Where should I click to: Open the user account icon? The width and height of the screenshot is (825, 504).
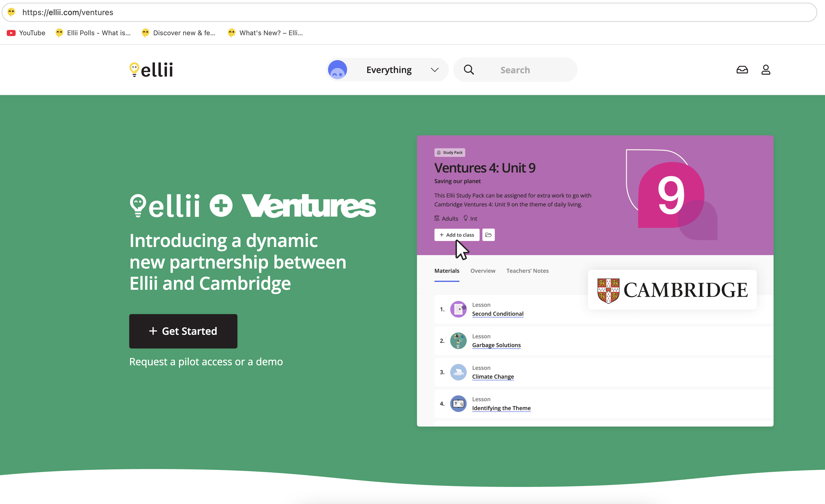click(x=766, y=70)
